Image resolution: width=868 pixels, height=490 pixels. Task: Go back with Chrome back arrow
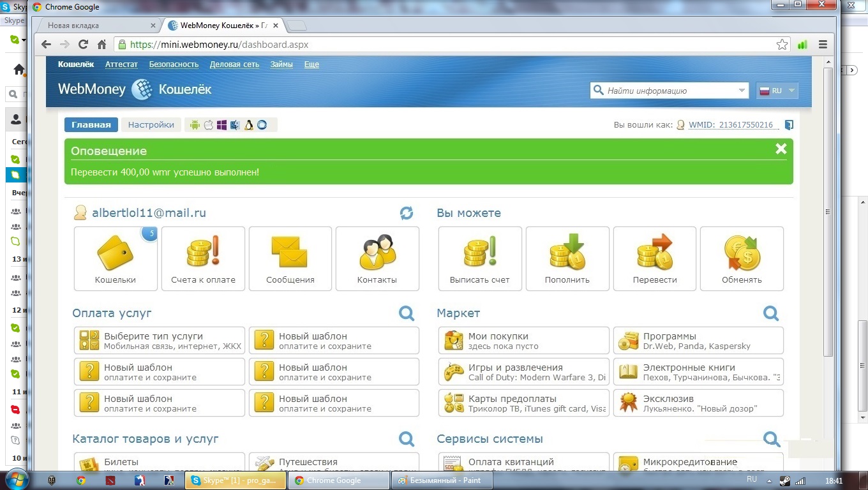(x=46, y=45)
